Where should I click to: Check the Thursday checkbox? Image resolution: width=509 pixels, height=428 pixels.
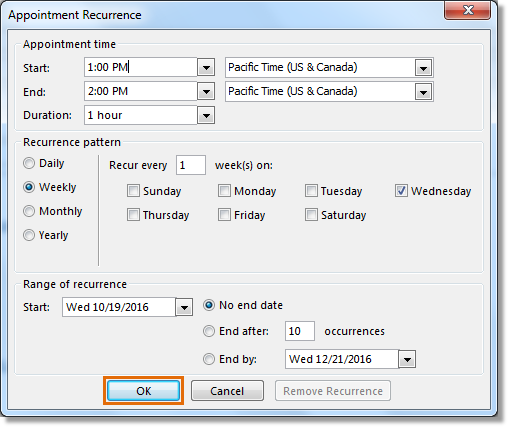point(133,215)
